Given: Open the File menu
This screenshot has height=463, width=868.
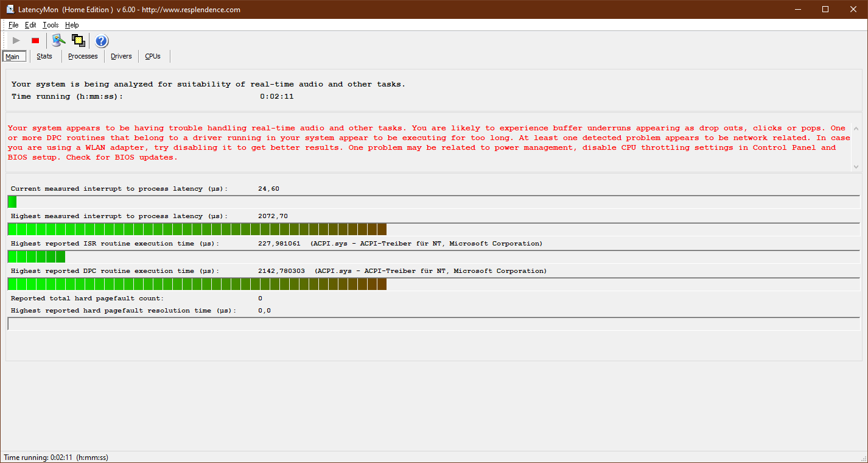Looking at the screenshot, I should pyautogui.click(x=13, y=25).
